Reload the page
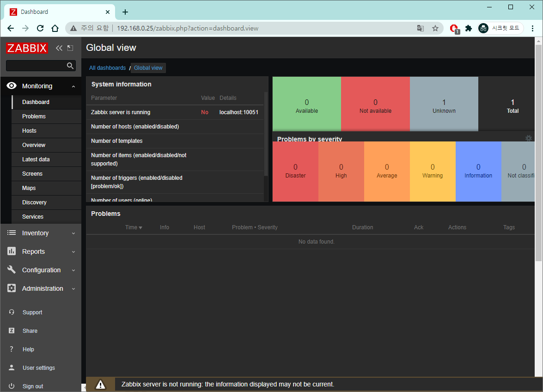 [x=40, y=28]
